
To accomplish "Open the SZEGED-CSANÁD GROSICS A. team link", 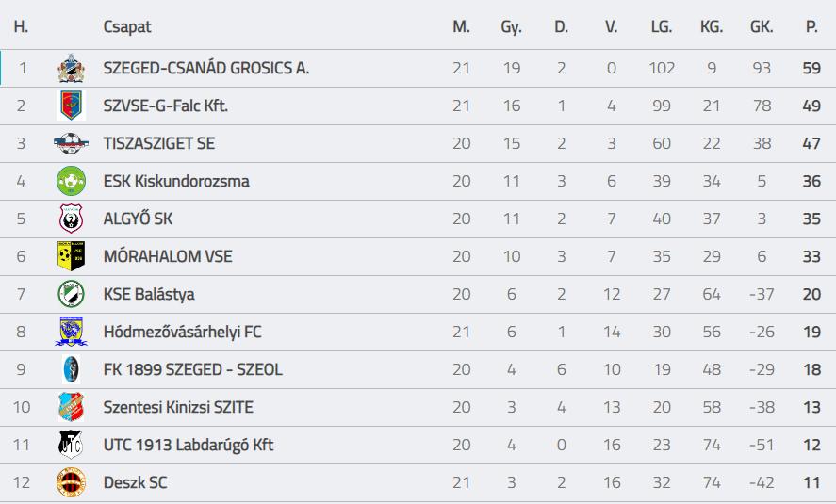I will pyautogui.click(x=205, y=68).
